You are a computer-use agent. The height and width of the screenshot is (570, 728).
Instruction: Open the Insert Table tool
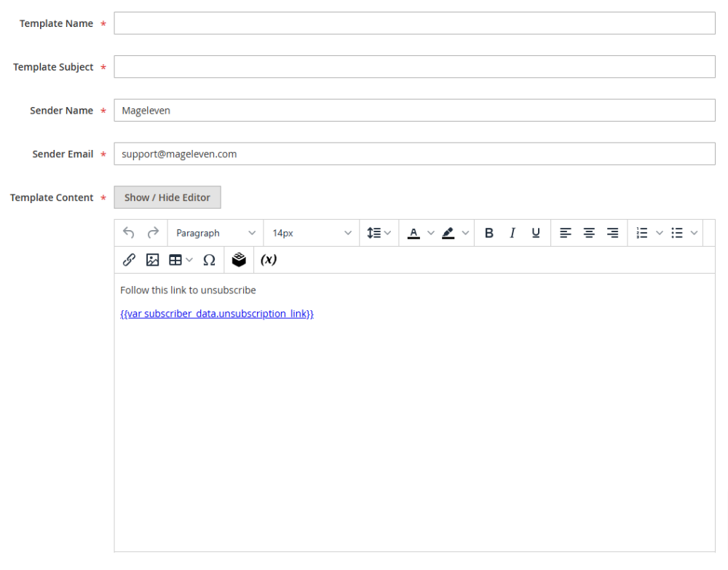pyautogui.click(x=175, y=259)
